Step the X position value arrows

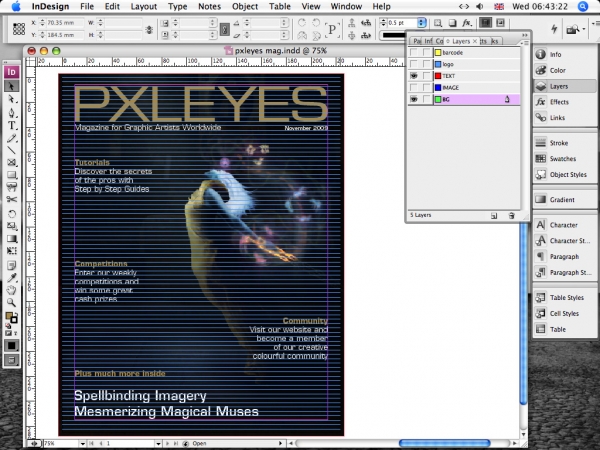(42, 23)
